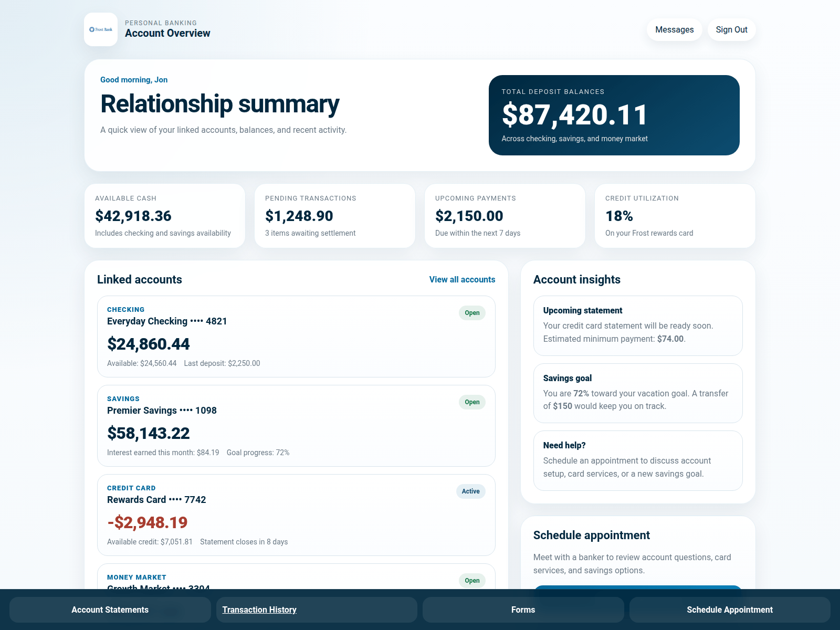Click the Frost Bank logo icon
The image size is (840, 630).
point(101,29)
